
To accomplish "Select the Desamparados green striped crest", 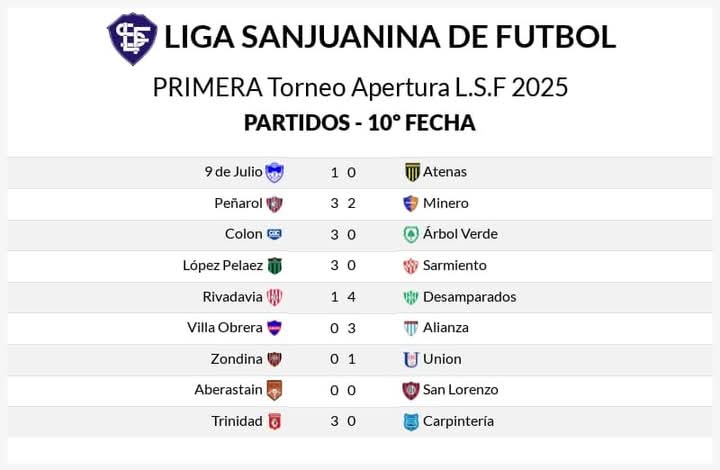I will (x=411, y=297).
